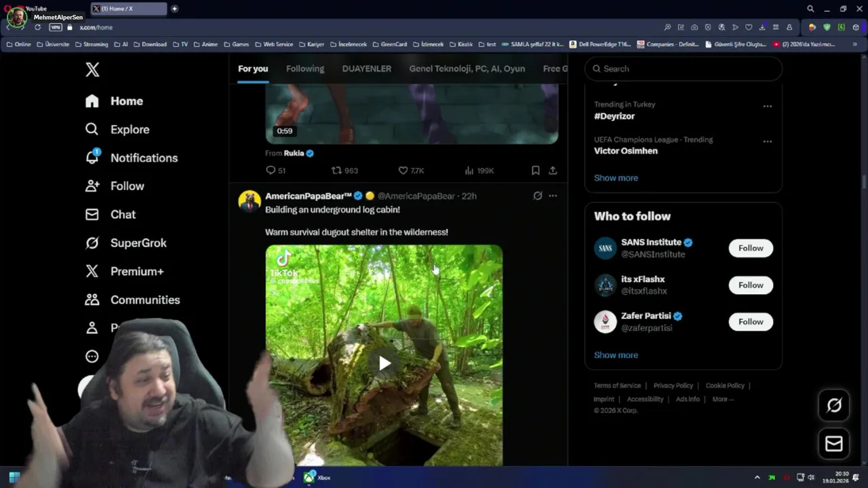
Task: Click Show more under trending topics
Action: click(616, 178)
